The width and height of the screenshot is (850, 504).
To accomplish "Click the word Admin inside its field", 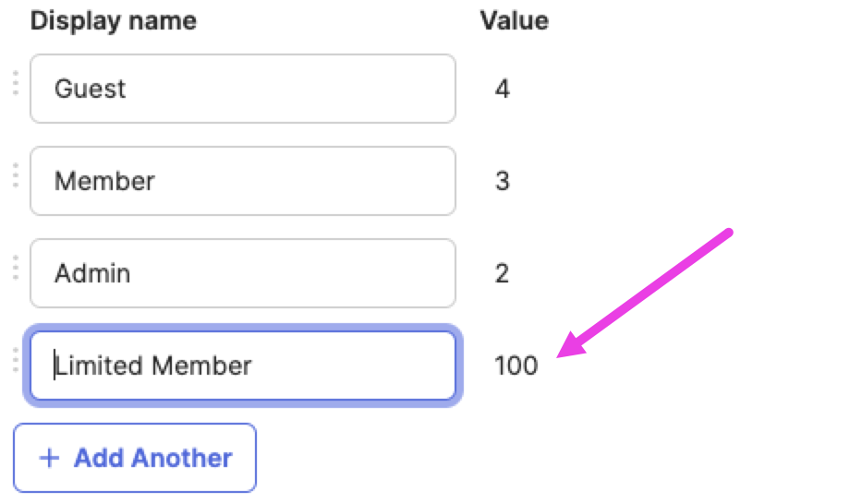I will [x=92, y=274].
